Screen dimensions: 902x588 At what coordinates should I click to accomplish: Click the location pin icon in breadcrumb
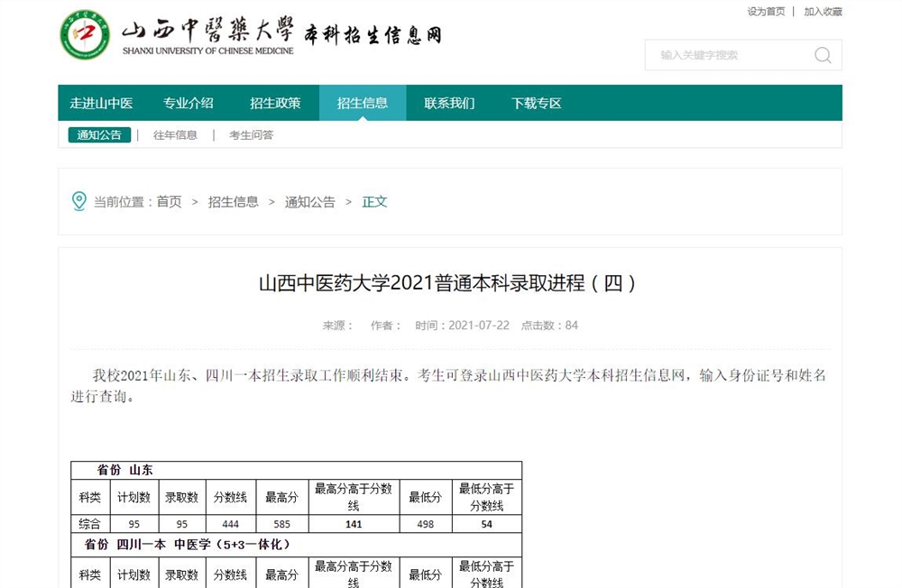78,201
